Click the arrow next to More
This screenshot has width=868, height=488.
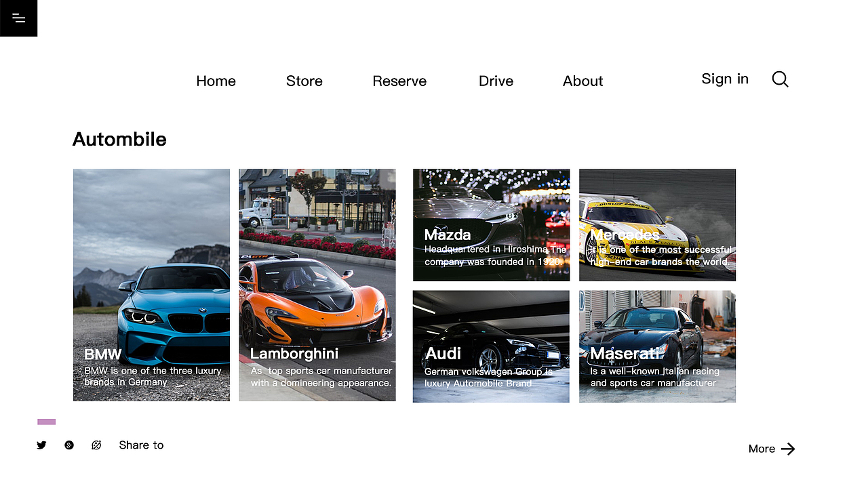click(x=788, y=449)
